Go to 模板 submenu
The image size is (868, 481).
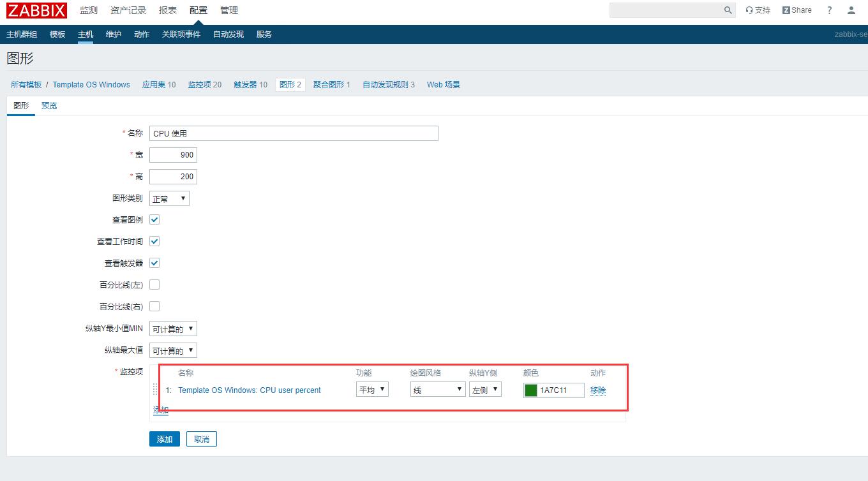57,34
